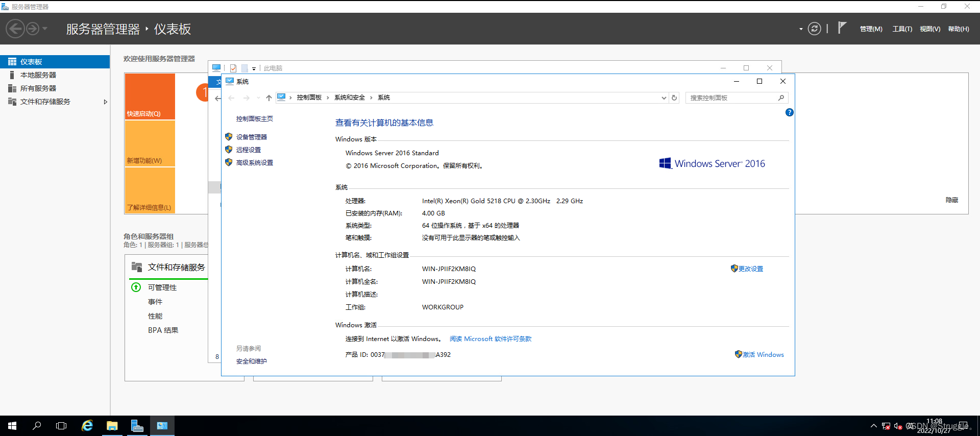Expand the breadcrumb arrow after 控制面板
Viewport: 980px width, 436px height.
pyautogui.click(x=328, y=98)
